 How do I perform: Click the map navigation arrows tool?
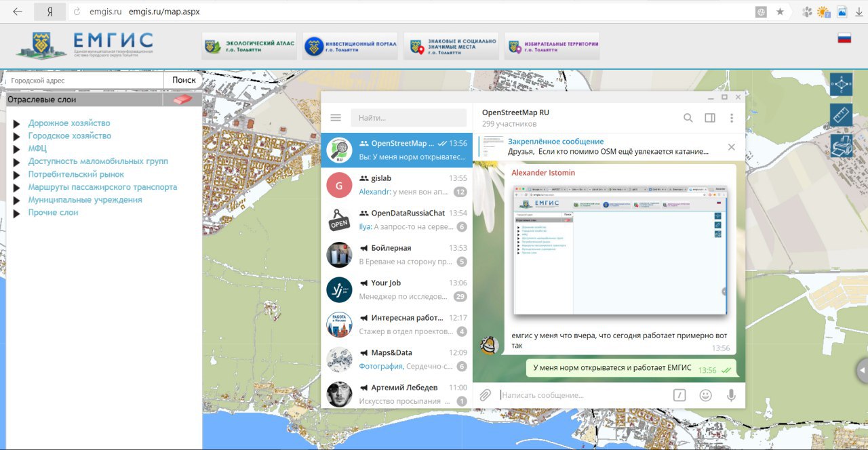841,84
